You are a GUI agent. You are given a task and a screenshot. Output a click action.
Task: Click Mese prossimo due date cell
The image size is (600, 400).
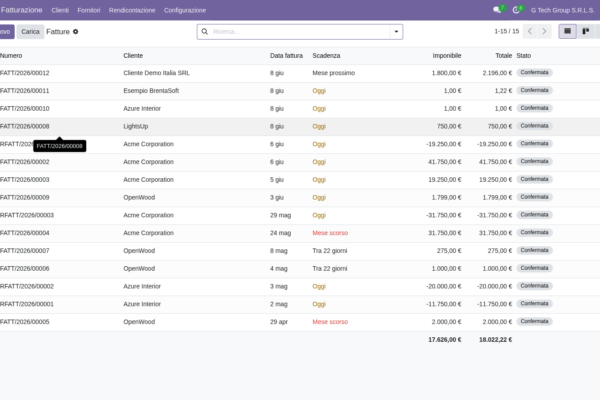pyautogui.click(x=333, y=73)
